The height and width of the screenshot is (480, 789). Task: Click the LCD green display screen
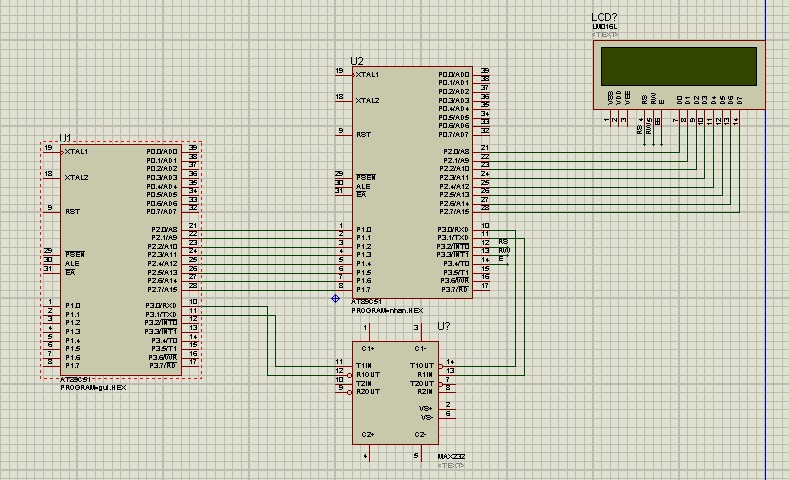point(679,66)
